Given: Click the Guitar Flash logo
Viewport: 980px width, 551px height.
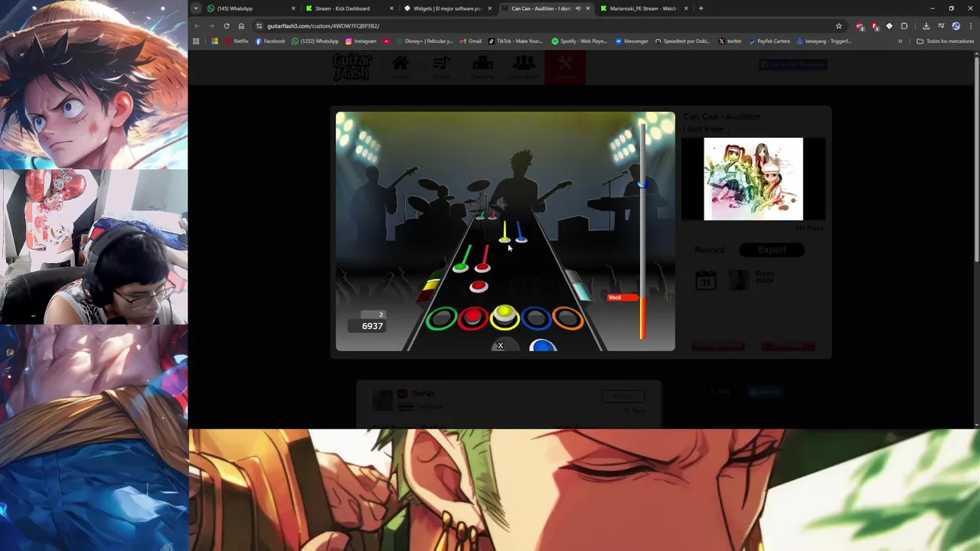Looking at the screenshot, I should (353, 67).
